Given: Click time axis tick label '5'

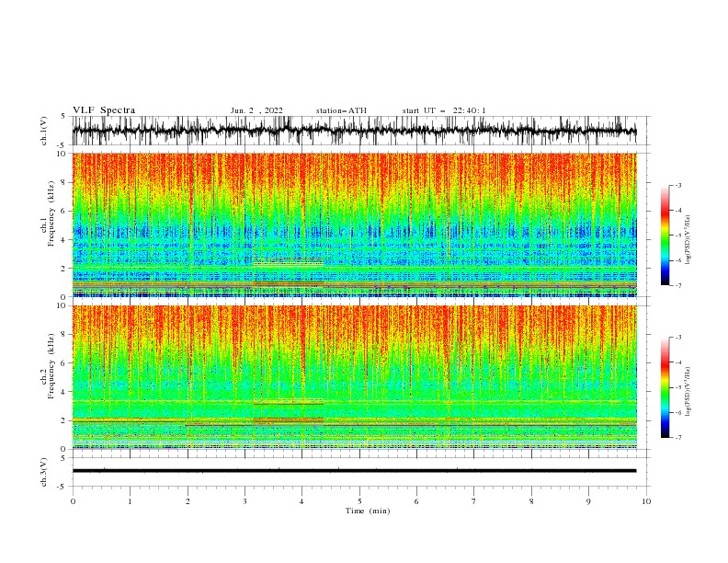Looking at the screenshot, I should (359, 501).
